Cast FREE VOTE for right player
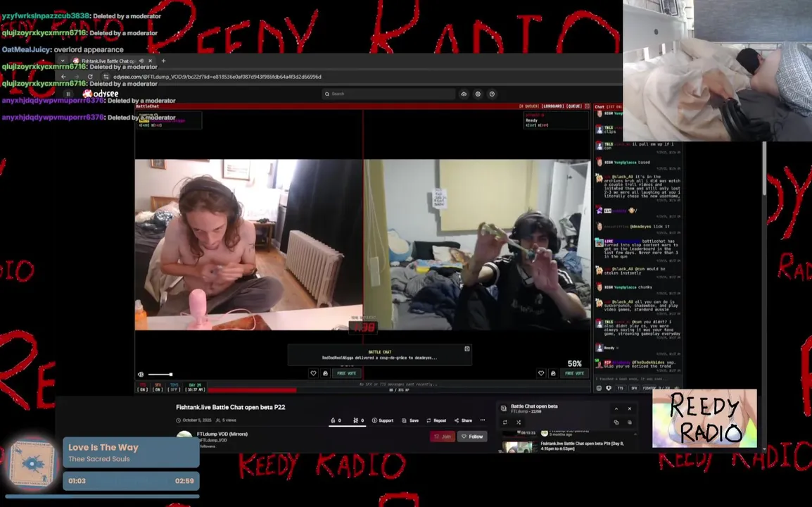The width and height of the screenshot is (812, 507). coord(574,373)
